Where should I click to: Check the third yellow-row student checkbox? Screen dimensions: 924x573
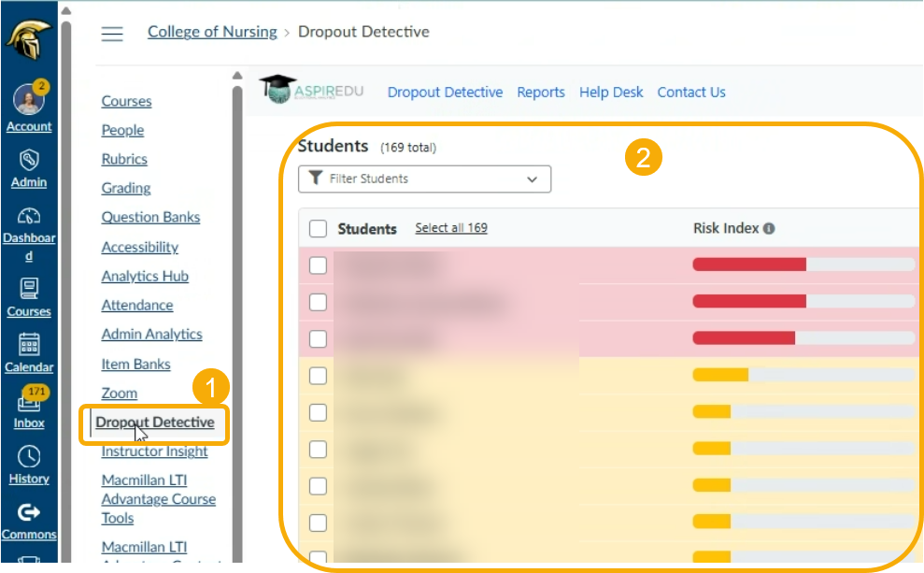(x=319, y=450)
